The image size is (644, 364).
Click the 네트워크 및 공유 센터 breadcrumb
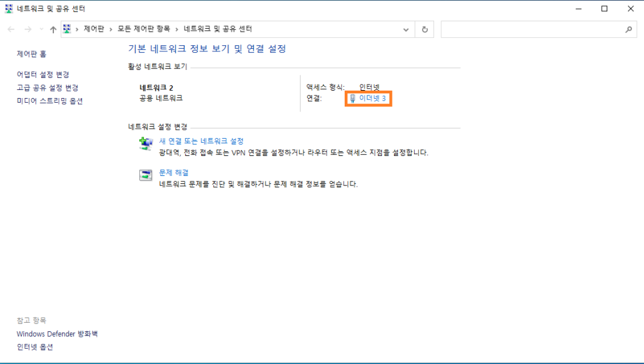click(218, 29)
